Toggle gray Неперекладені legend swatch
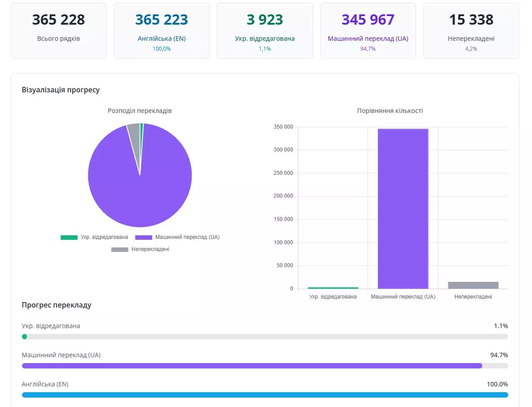The width and height of the screenshot is (532, 407). (120, 249)
